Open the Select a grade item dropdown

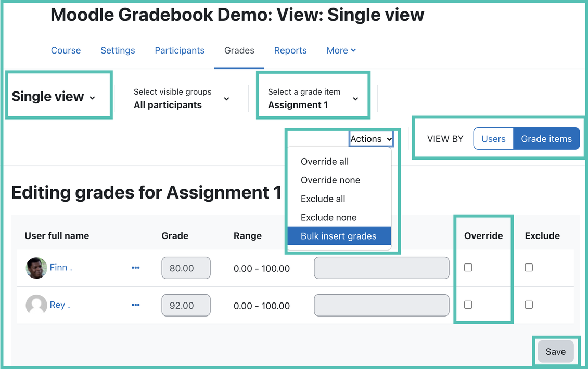[x=313, y=99]
